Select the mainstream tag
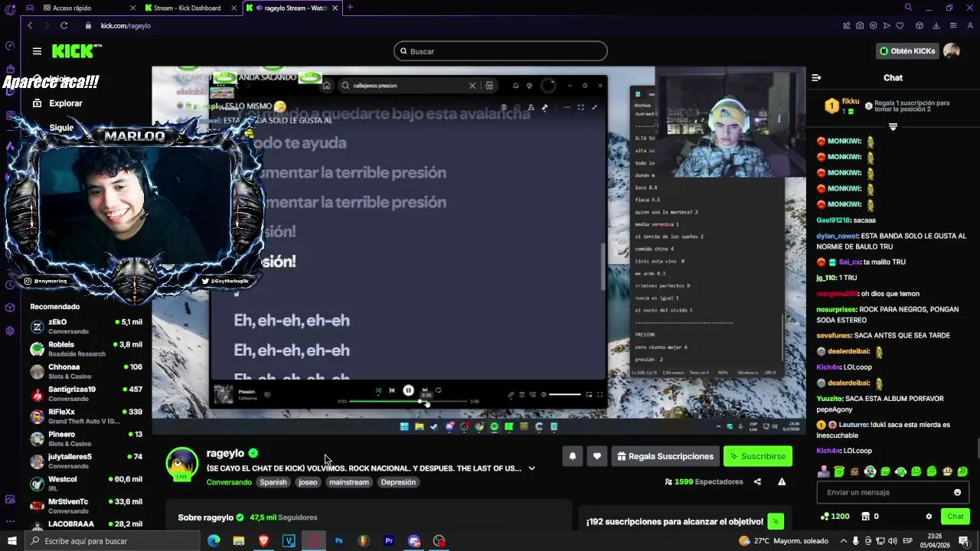Viewport: 980px width, 551px height. pos(349,482)
